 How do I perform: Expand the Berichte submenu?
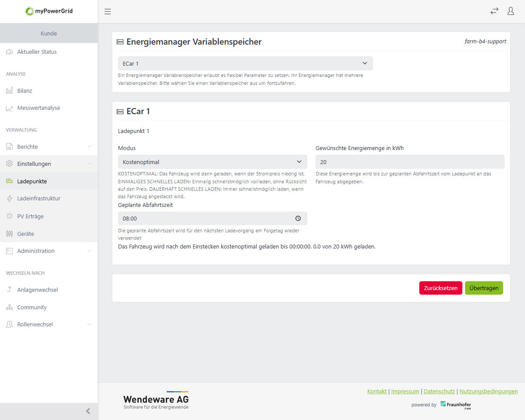coord(49,147)
